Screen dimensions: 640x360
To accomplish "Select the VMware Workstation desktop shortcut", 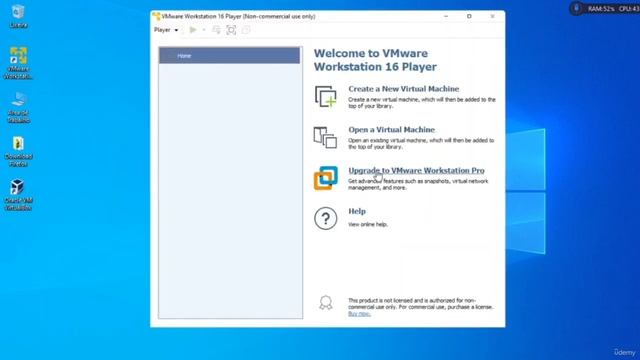I will (18, 63).
